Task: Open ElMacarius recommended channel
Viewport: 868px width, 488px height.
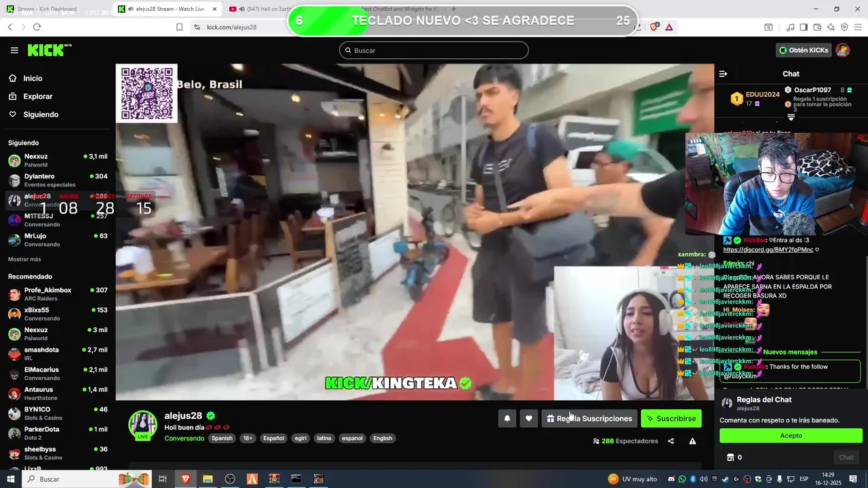Action: tap(58, 373)
